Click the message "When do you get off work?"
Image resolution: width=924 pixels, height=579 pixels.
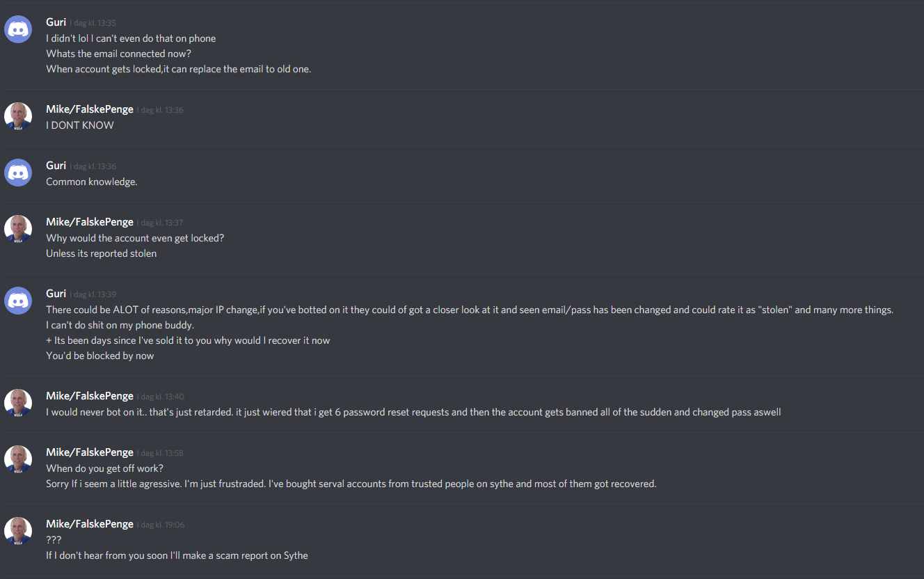click(x=104, y=468)
